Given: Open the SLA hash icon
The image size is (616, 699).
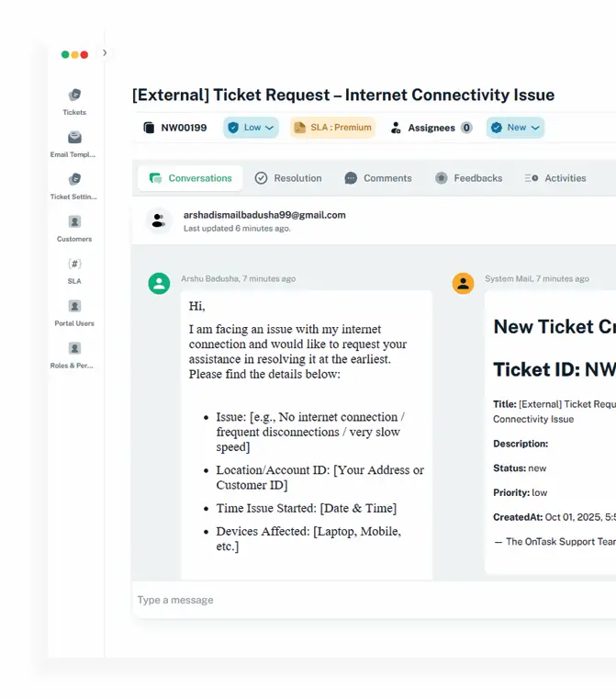Looking at the screenshot, I should tap(74, 264).
